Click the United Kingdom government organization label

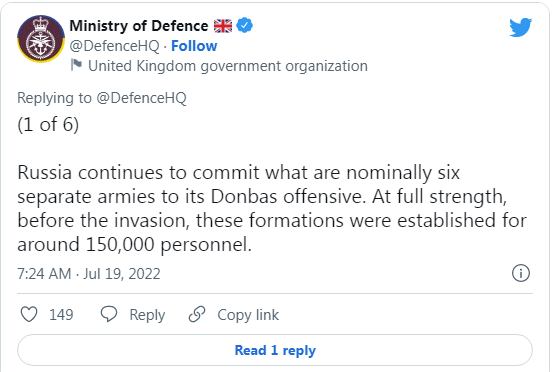pyautogui.click(x=228, y=66)
